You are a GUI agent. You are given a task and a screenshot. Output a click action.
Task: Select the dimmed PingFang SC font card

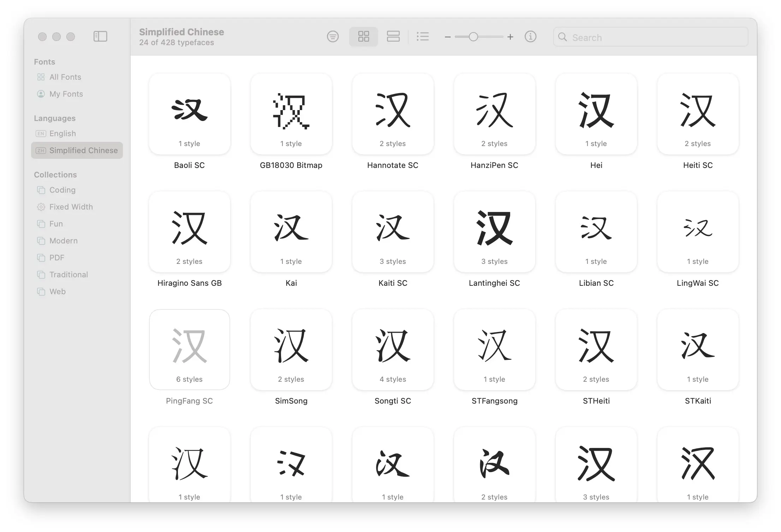click(x=190, y=350)
